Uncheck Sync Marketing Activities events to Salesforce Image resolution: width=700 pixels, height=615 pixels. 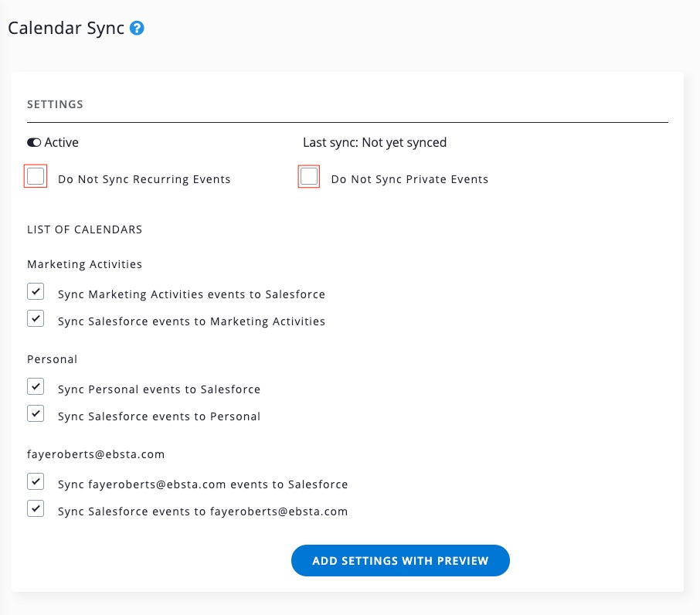coord(36,292)
